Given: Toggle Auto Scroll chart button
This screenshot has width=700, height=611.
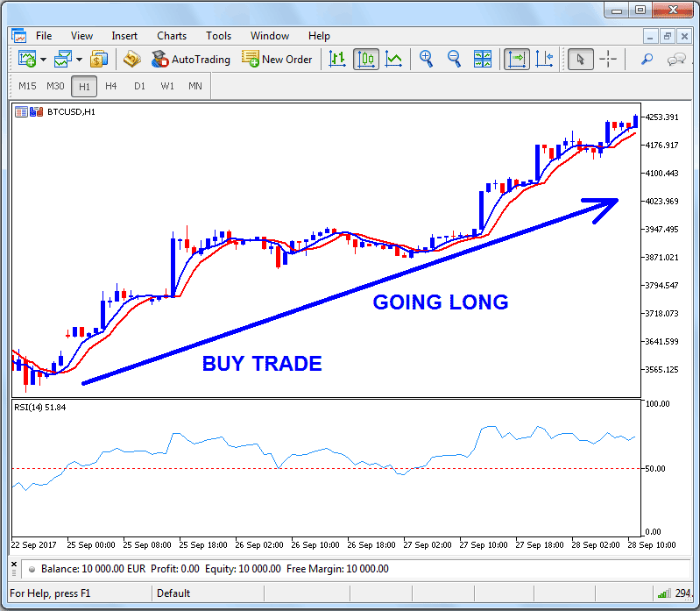Looking at the screenshot, I should (517, 59).
